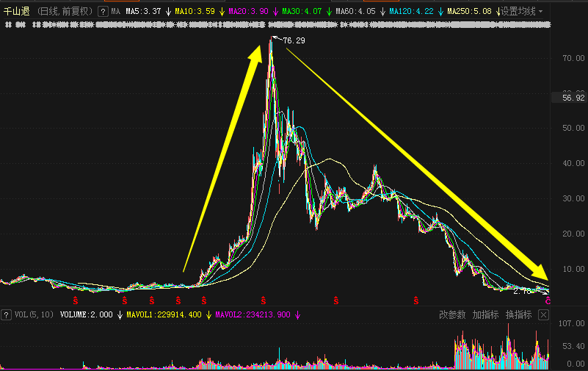Click the magenta C marker on the timeline
The image size is (588, 371).
(x=548, y=301)
